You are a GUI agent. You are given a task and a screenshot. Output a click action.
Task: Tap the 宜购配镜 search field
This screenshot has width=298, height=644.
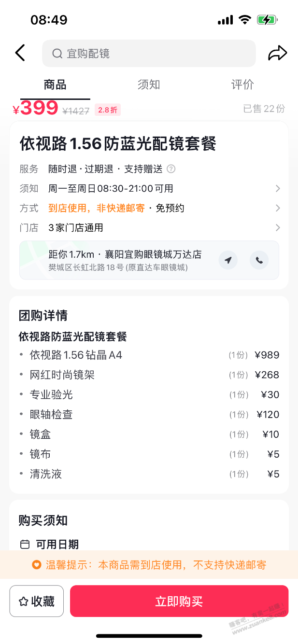coord(149,54)
